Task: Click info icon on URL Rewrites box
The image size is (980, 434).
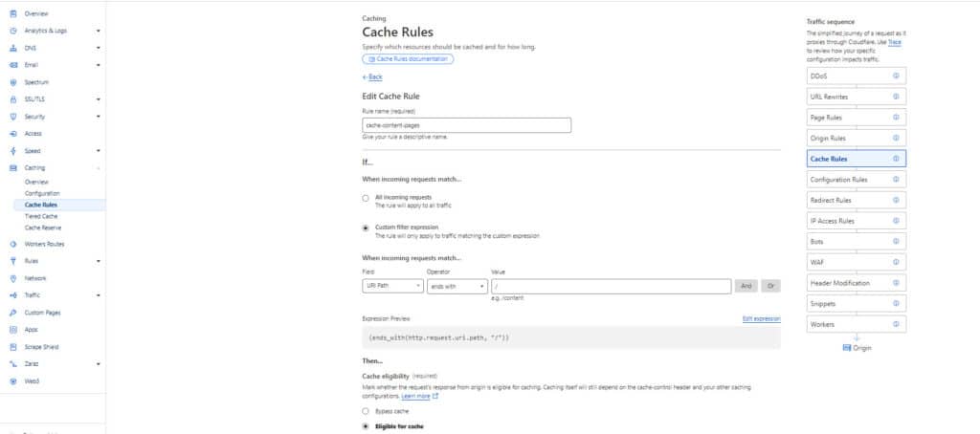Action: [896, 97]
